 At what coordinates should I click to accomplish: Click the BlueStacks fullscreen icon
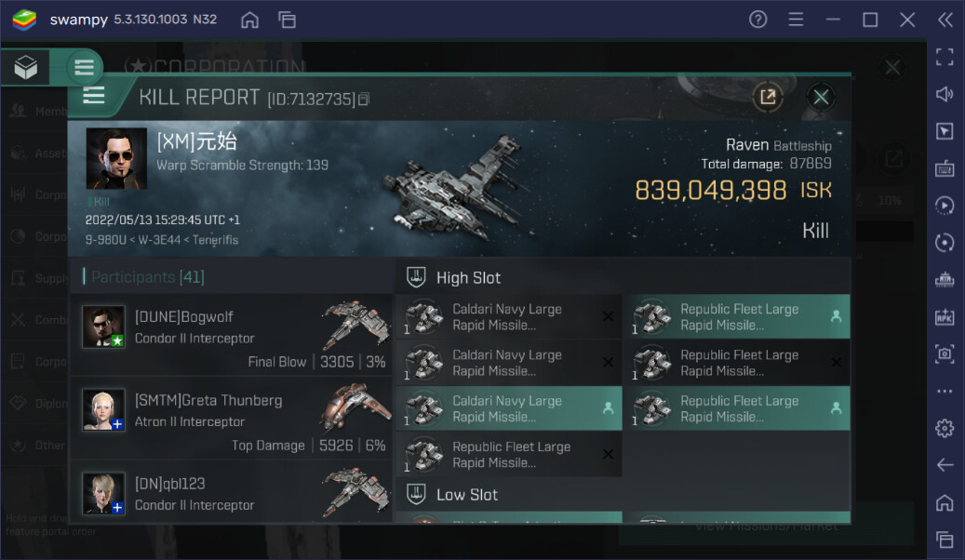tap(945, 57)
